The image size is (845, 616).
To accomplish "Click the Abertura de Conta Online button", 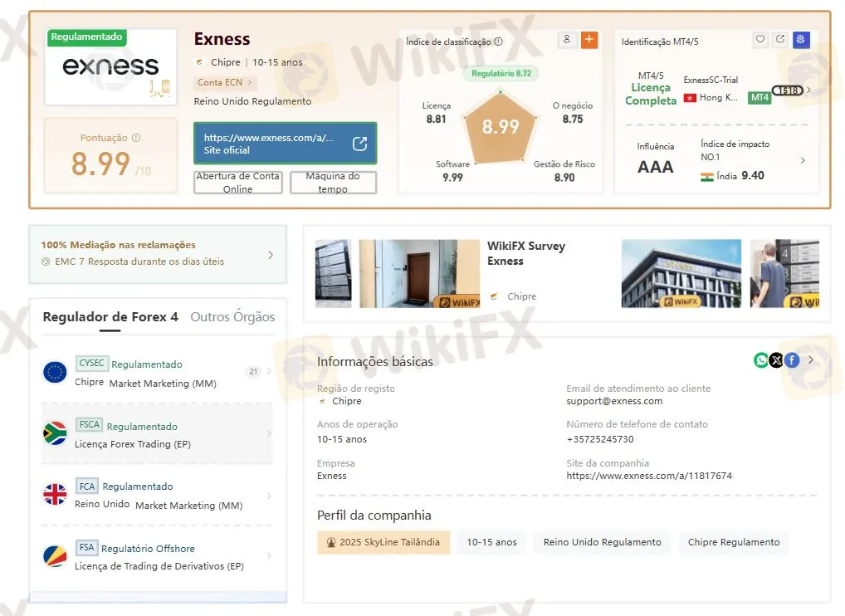I will pyautogui.click(x=237, y=182).
